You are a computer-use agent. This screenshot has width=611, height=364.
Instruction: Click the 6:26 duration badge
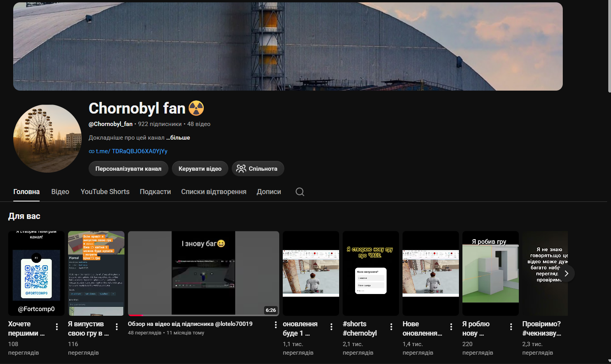pyautogui.click(x=271, y=310)
